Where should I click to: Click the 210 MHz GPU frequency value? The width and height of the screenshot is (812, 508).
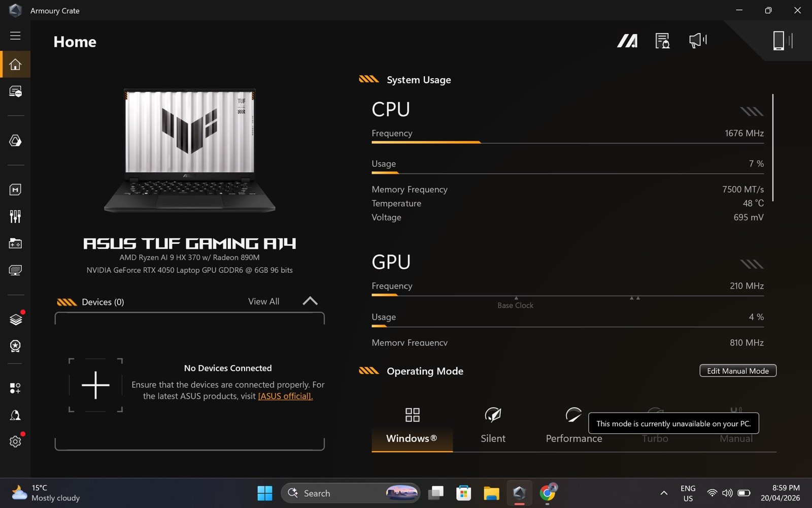(x=747, y=286)
